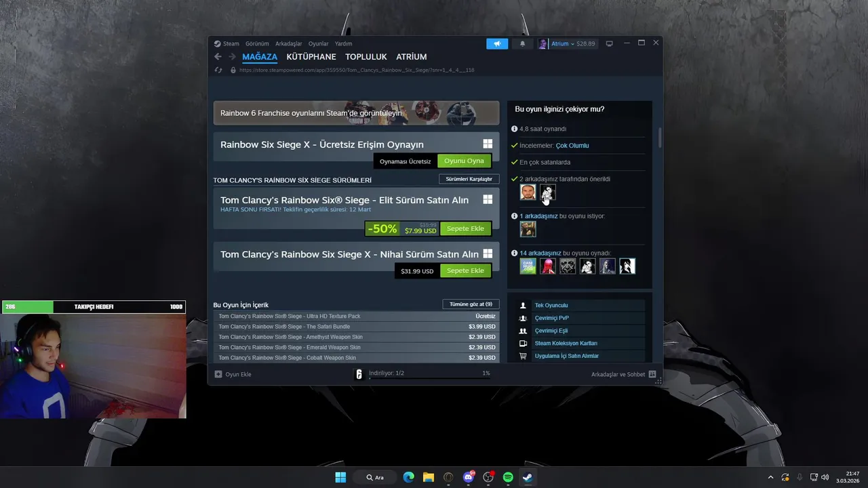Click the Steam Koleksiyon Kartları card icon
The image size is (868, 488).
coord(523,343)
